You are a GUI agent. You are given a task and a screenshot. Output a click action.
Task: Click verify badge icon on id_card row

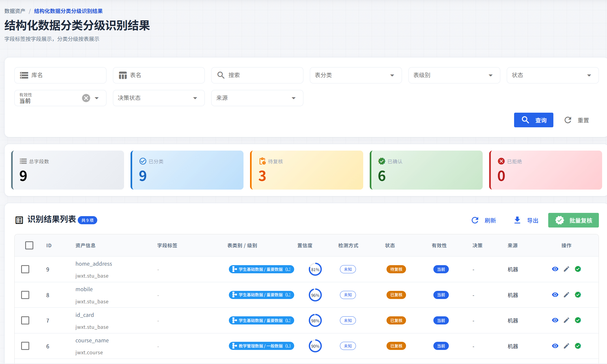tap(578, 320)
